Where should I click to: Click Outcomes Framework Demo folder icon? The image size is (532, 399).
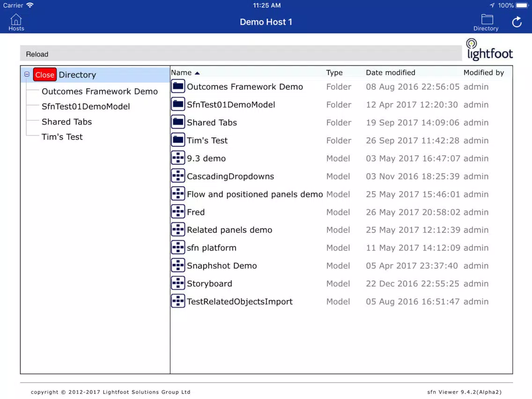(x=178, y=86)
